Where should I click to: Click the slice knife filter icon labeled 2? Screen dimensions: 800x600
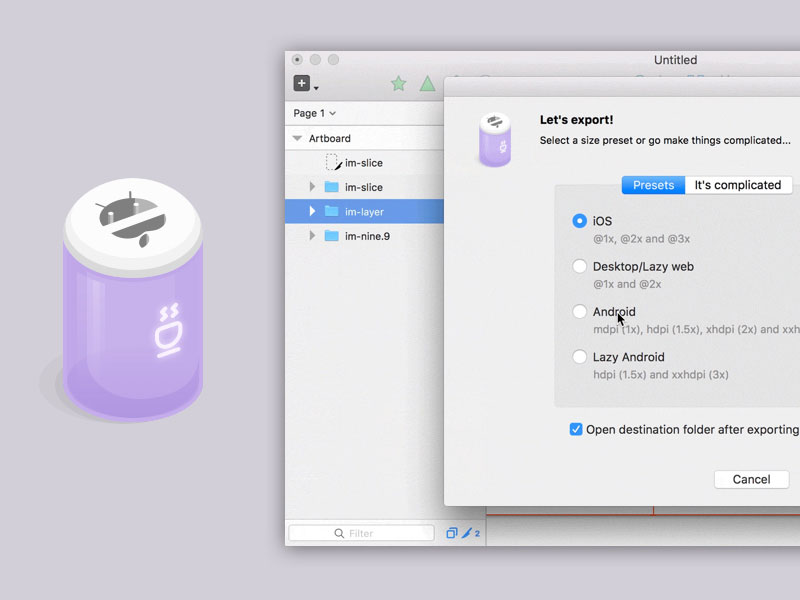(x=470, y=533)
